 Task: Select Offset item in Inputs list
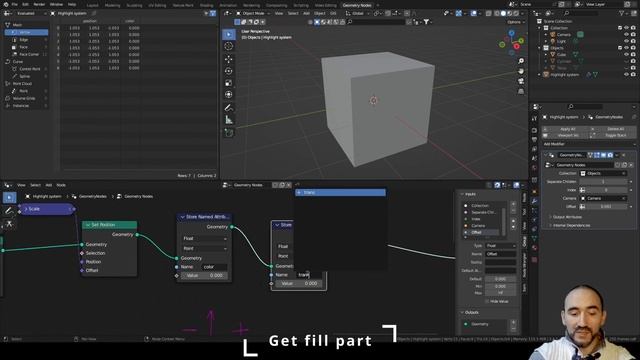482,232
